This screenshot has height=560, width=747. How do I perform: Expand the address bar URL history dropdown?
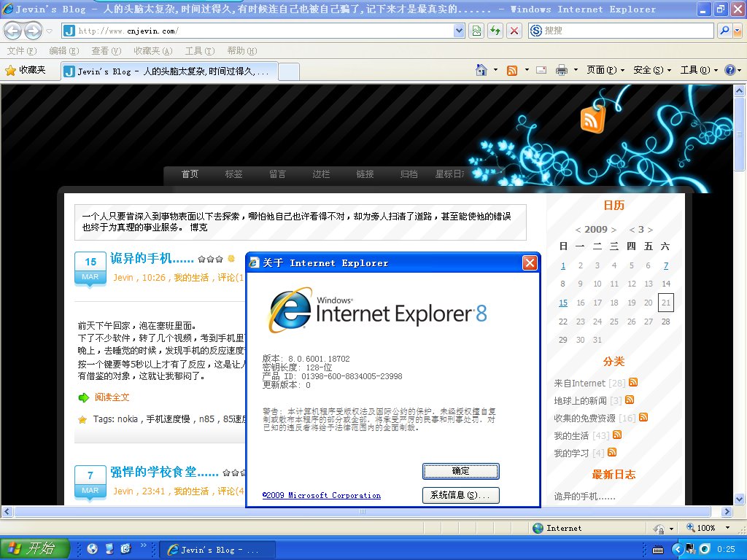(459, 31)
